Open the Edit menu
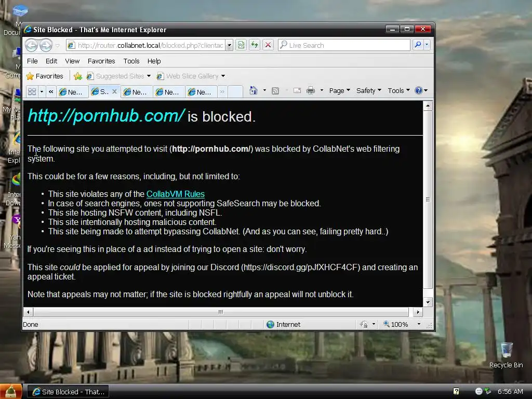This screenshot has height=399, width=532. pyautogui.click(x=51, y=61)
